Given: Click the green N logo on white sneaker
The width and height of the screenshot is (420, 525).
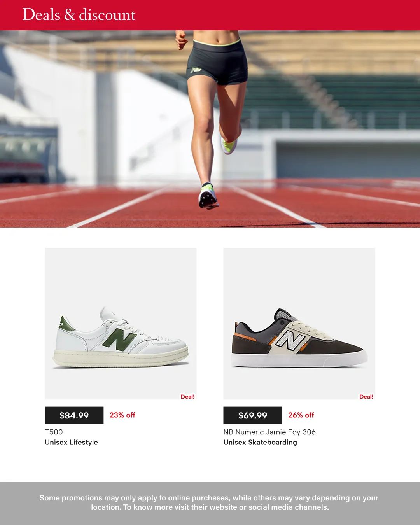Looking at the screenshot, I should pos(119,339).
